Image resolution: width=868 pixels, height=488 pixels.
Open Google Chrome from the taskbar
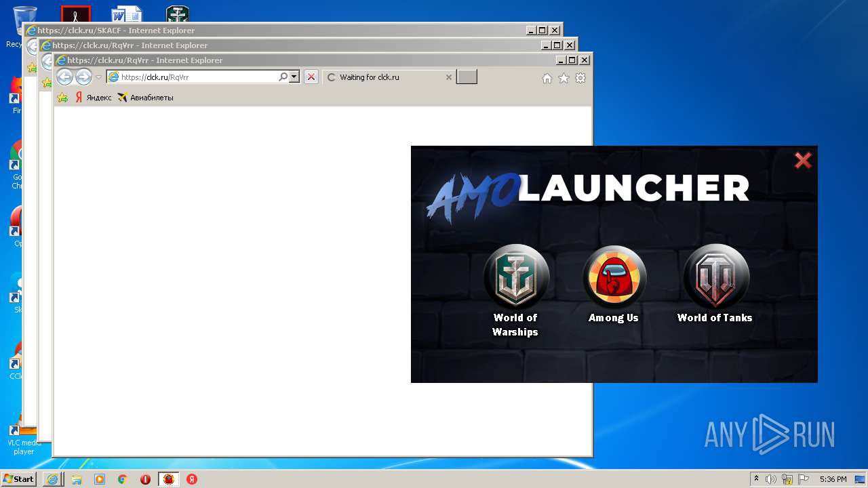coord(123,479)
